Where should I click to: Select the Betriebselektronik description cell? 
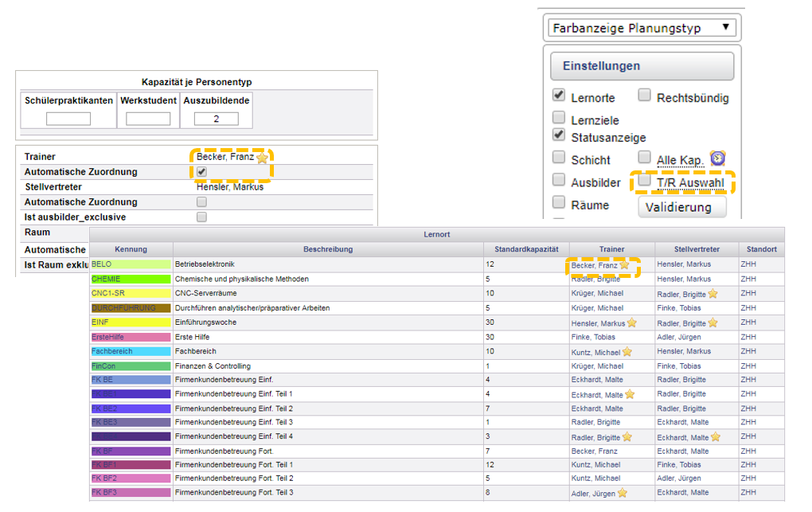coord(328,264)
